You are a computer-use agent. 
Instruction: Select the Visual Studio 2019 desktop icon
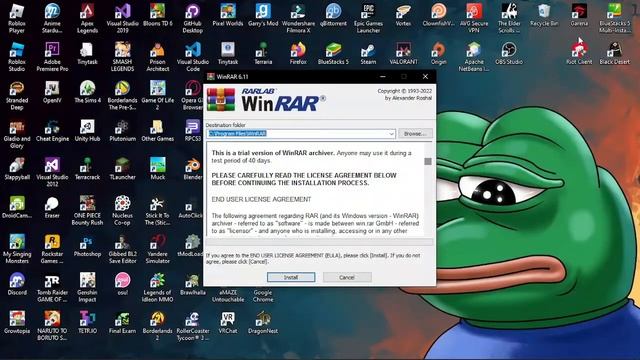click(x=122, y=18)
